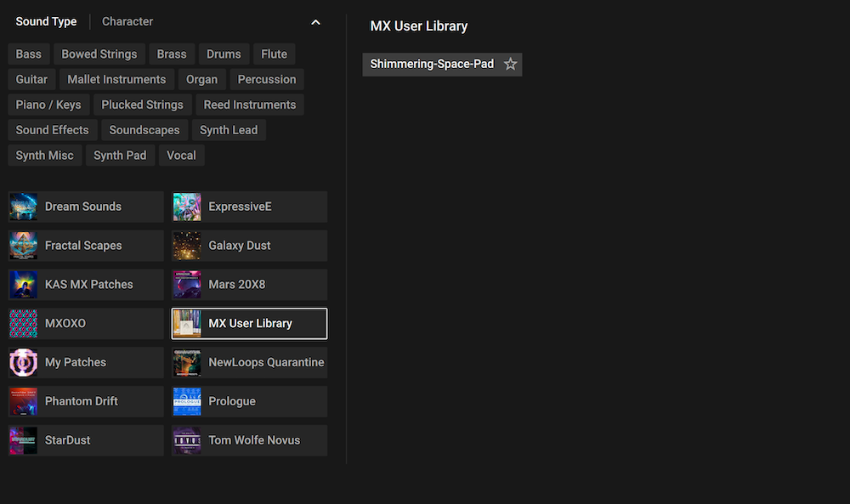
Task: Click the Fractal Scapes label
Action: [x=83, y=246]
